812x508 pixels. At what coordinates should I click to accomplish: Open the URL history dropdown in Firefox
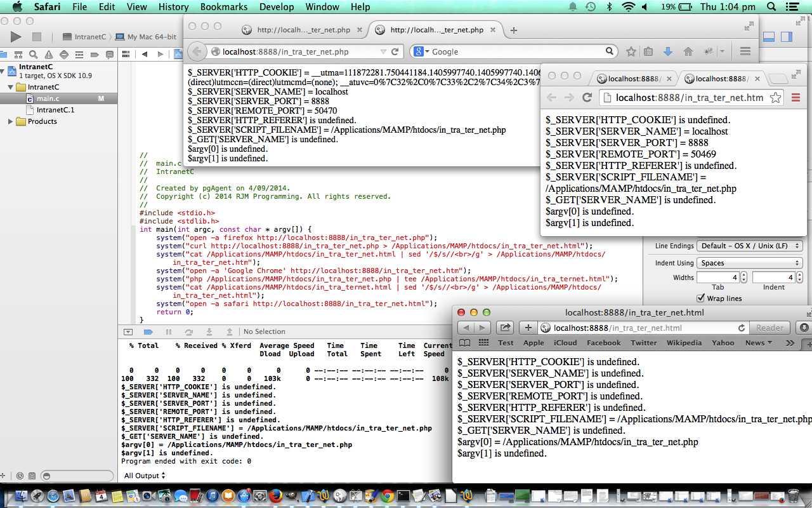click(x=383, y=51)
